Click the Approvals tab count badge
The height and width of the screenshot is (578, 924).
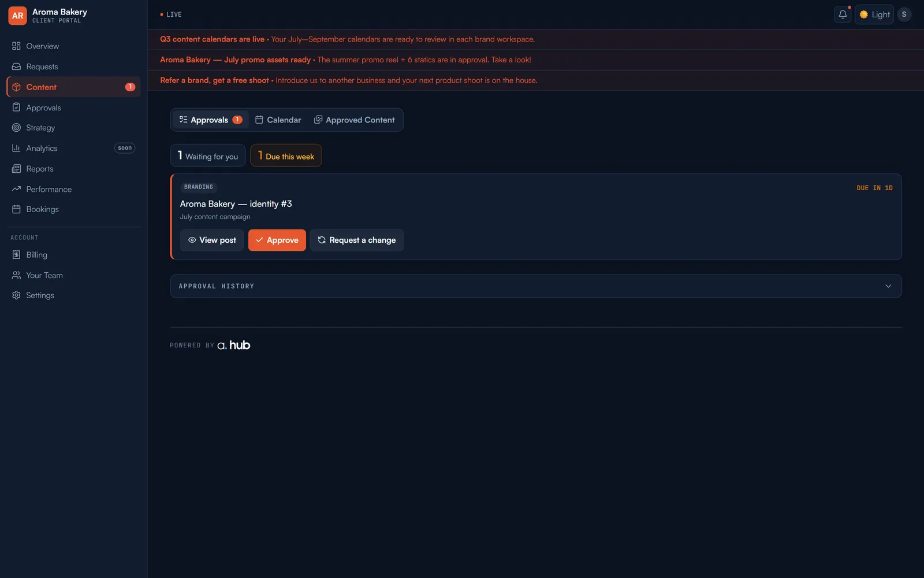pyautogui.click(x=237, y=120)
